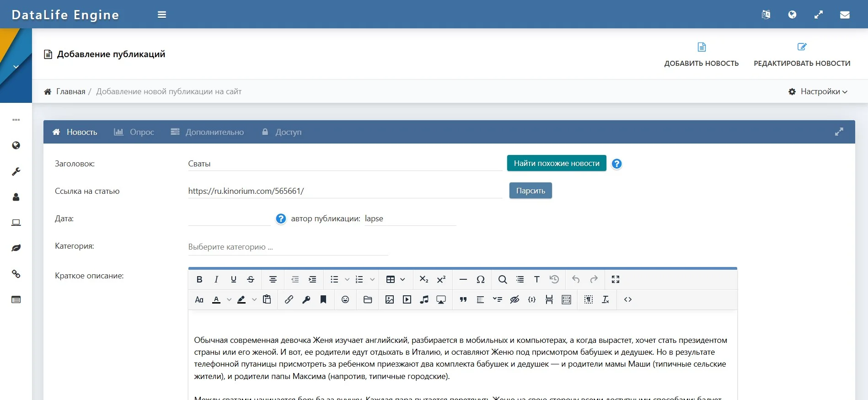Open the Редактировать новости page
Viewport: 868px width, 400px height.
[x=802, y=55]
